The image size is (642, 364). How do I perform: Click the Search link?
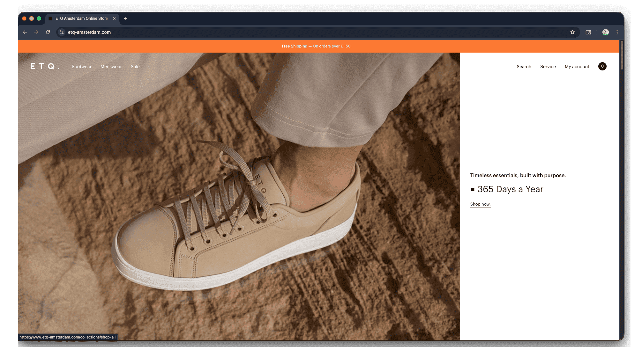[524, 67]
